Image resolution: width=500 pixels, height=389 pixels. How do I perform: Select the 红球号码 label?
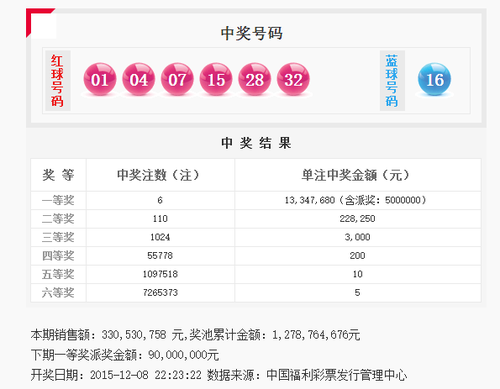pos(57,81)
